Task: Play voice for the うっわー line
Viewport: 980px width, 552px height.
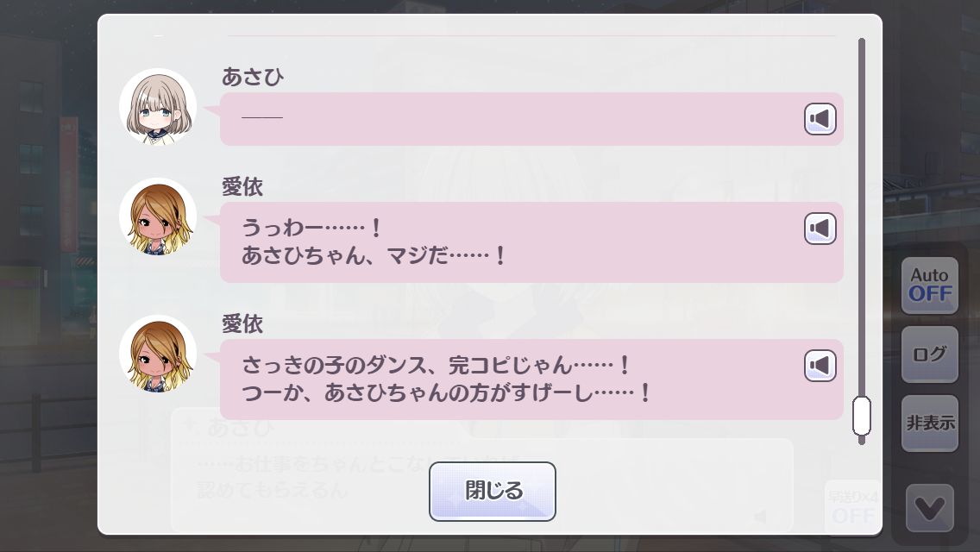Action: point(820,229)
